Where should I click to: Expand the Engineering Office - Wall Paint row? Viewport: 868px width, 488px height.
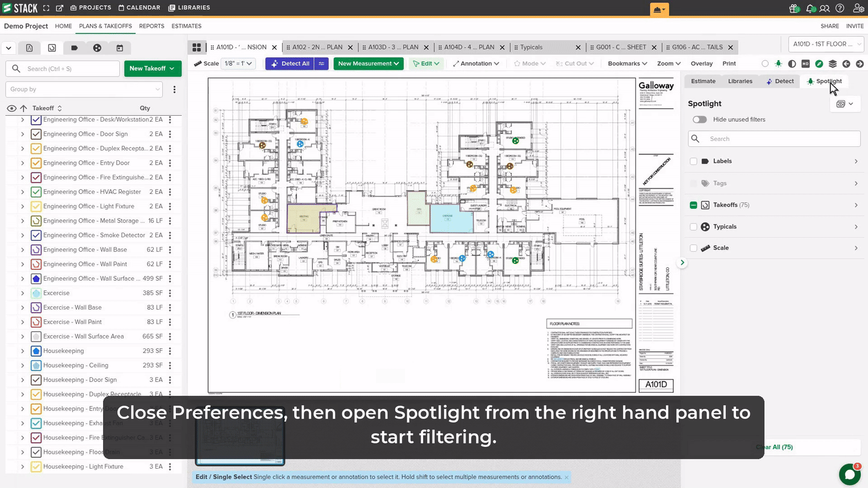pos(22,264)
